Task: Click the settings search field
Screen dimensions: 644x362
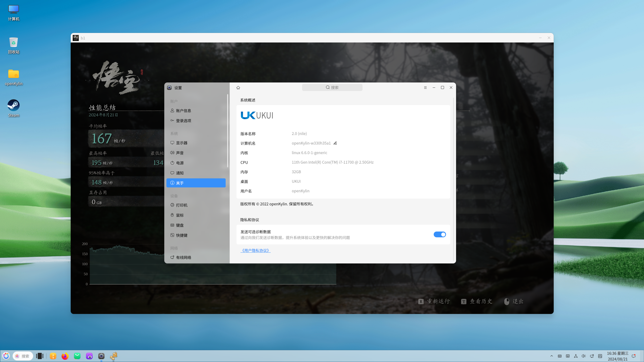Action: coord(332,87)
